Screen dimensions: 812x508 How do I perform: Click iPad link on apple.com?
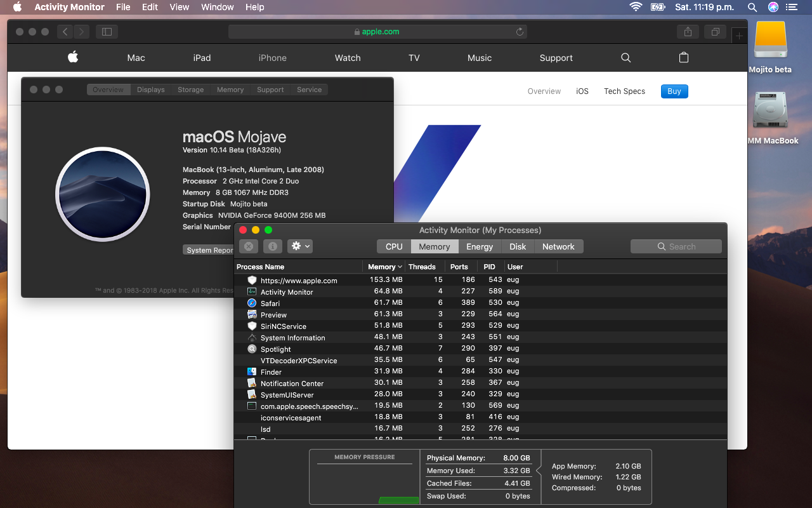point(202,58)
